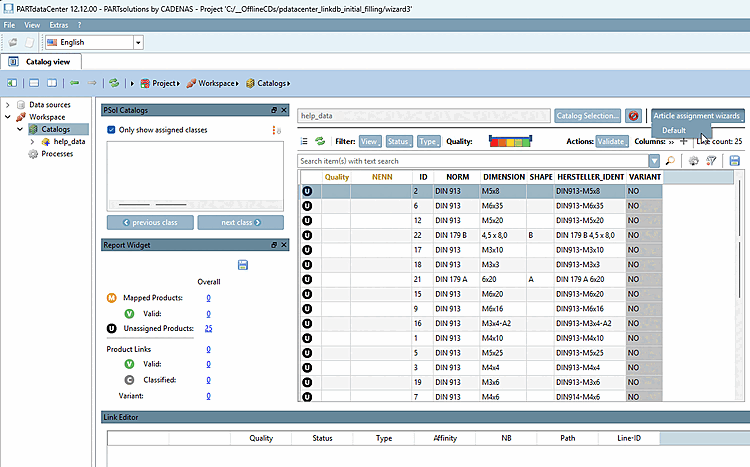This screenshot has height=467, width=750.
Task: Open the Project breadcrumb menu
Action: click(160, 83)
